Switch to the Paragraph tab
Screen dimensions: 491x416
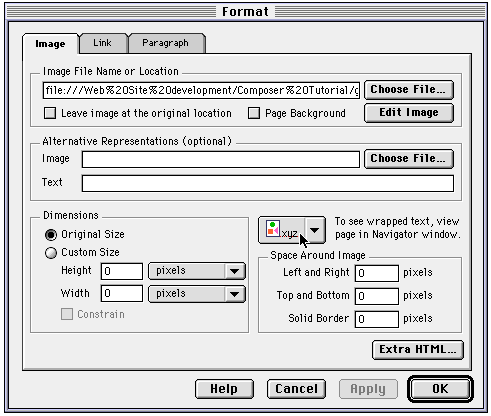tap(166, 43)
